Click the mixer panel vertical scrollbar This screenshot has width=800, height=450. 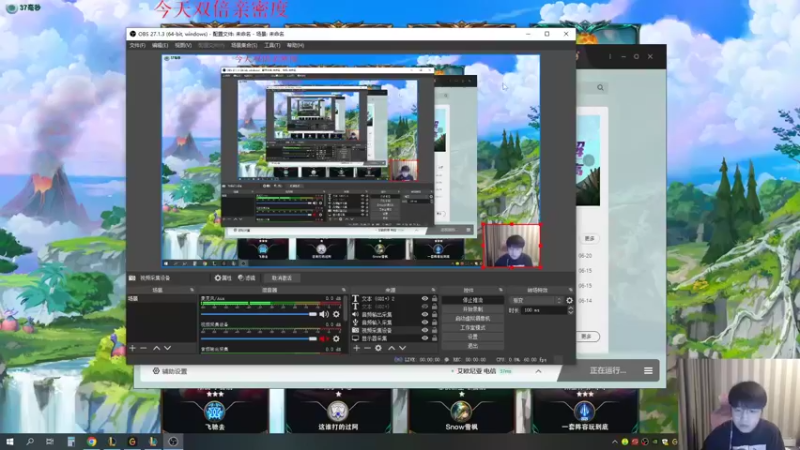point(345,306)
